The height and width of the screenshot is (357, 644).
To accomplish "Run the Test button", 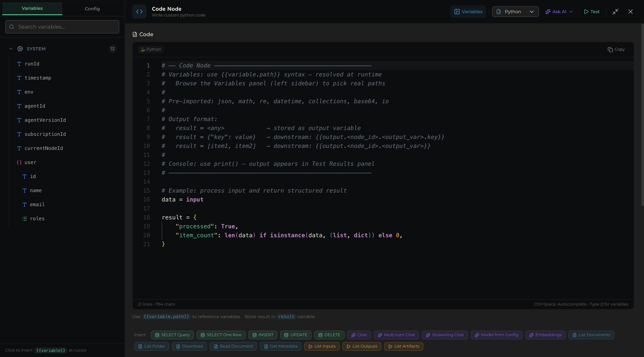I will (592, 12).
